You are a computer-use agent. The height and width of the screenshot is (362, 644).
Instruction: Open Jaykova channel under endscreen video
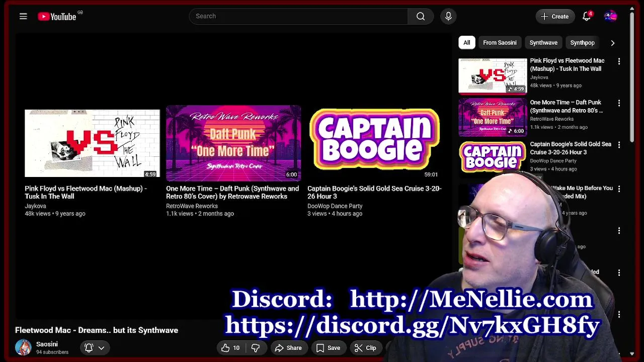tap(35, 206)
